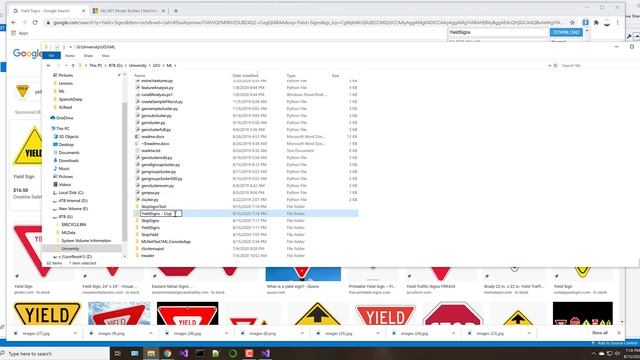640x360 pixels.
Task: Click the YieldSigns text field in popup
Action: pyautogui.click(x=498, y=32)
